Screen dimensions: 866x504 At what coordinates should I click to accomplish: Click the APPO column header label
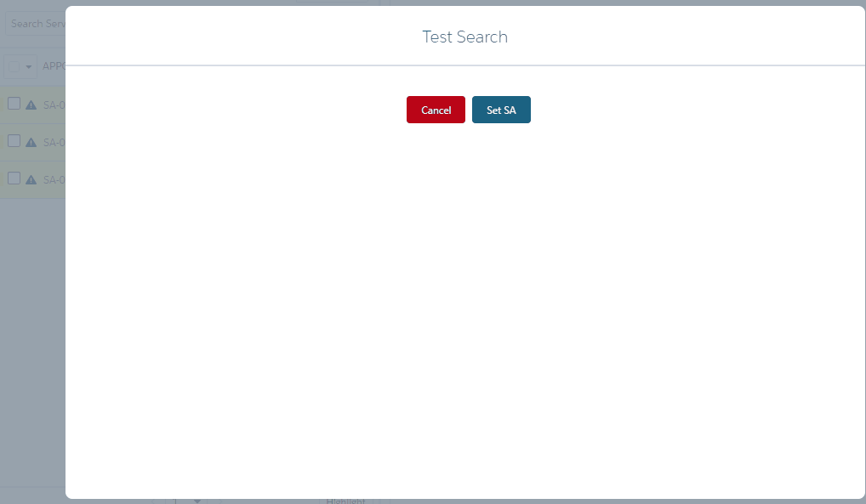pyautogui.click(x=54, y=66)
